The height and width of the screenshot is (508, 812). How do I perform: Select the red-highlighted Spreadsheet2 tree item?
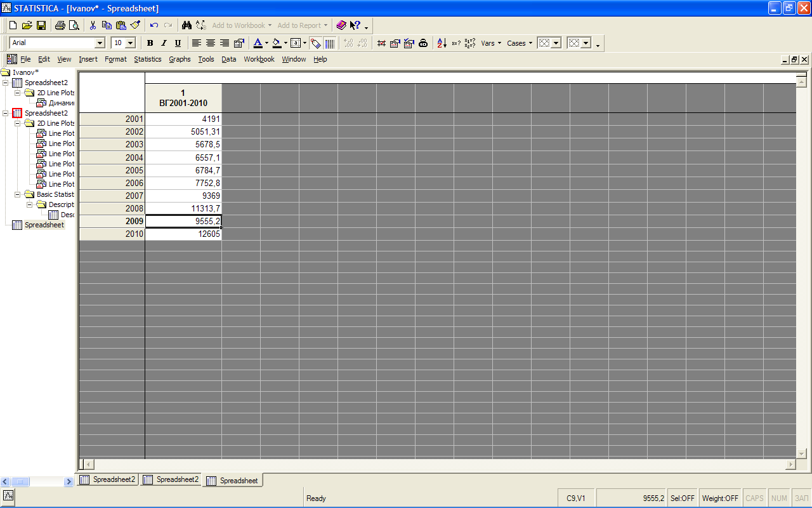pyautogui.click(x=46, y=113)
